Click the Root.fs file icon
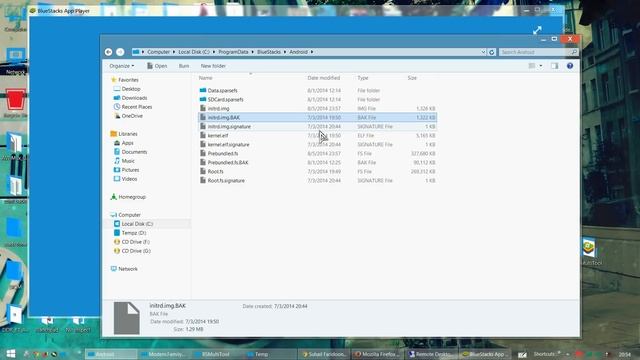This screenshot has width=640, height=360. click(203, 171)
